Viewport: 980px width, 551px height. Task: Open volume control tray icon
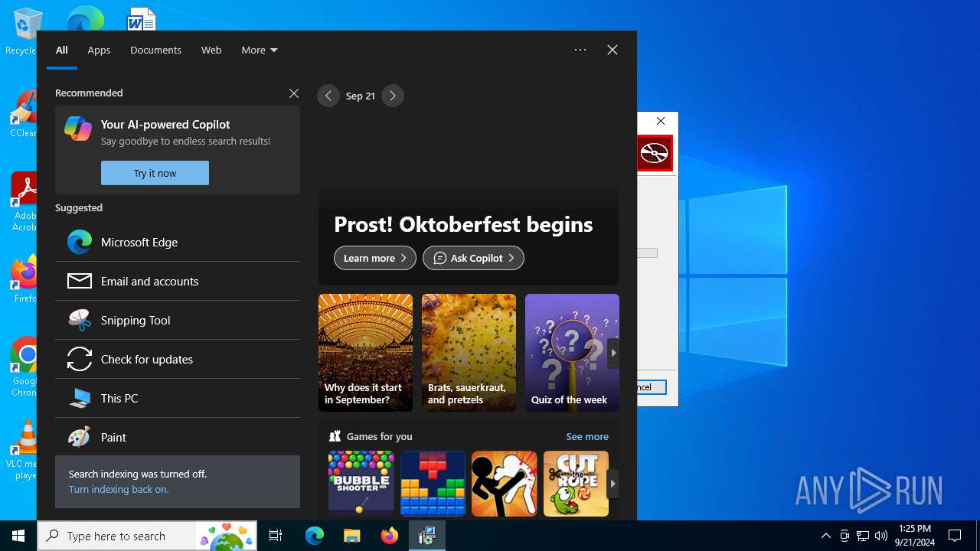click(x=881, y=536)
